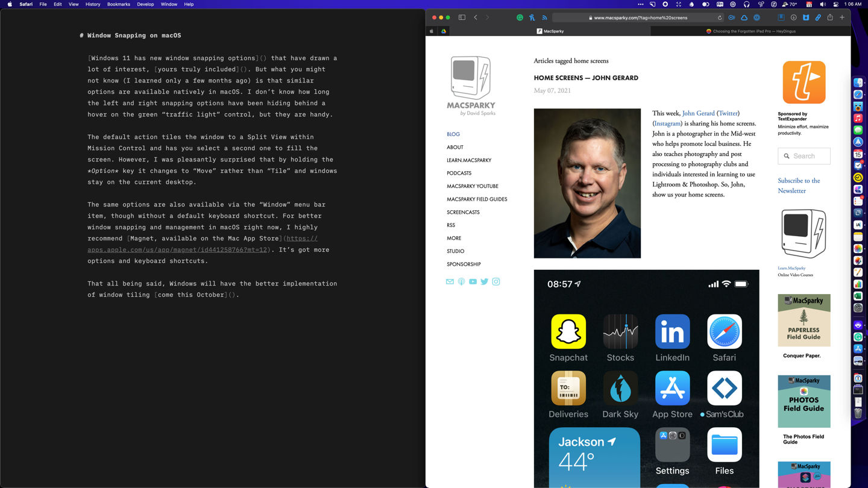Open the PODCASTS navigation link
868x488 pixels.
(459, 173)
